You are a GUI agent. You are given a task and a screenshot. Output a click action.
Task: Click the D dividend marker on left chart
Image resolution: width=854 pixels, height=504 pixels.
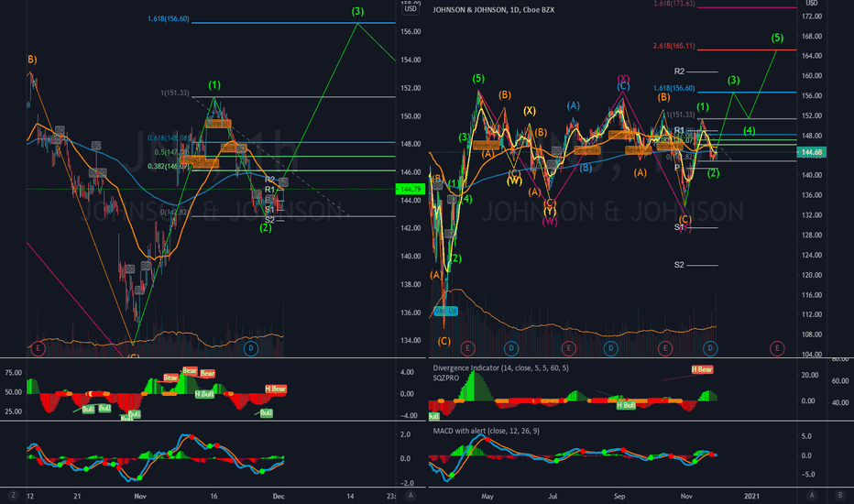[x=250, y=348]
